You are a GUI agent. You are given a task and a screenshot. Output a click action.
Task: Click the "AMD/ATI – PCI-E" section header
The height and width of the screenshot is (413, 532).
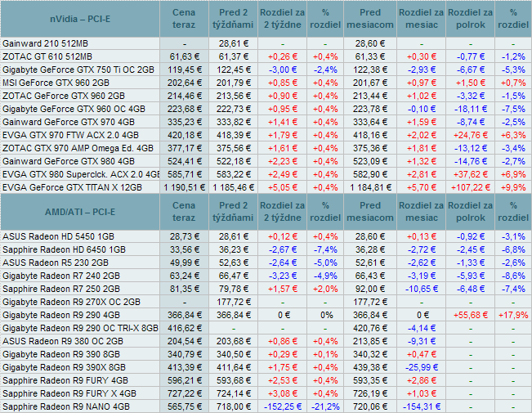pos(80,212)
